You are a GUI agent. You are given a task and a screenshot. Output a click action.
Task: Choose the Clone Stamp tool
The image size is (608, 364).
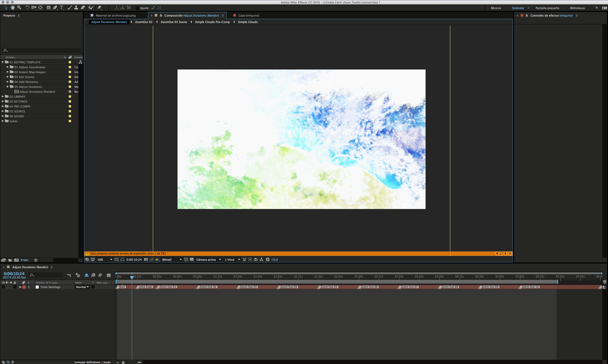click(76, 8)
